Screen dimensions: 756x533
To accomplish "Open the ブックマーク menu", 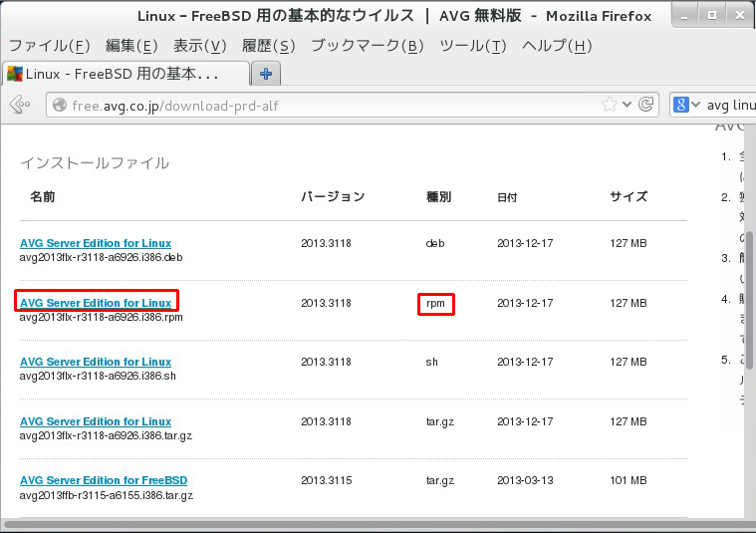I will pyautogui.click(x=367, y=46).
